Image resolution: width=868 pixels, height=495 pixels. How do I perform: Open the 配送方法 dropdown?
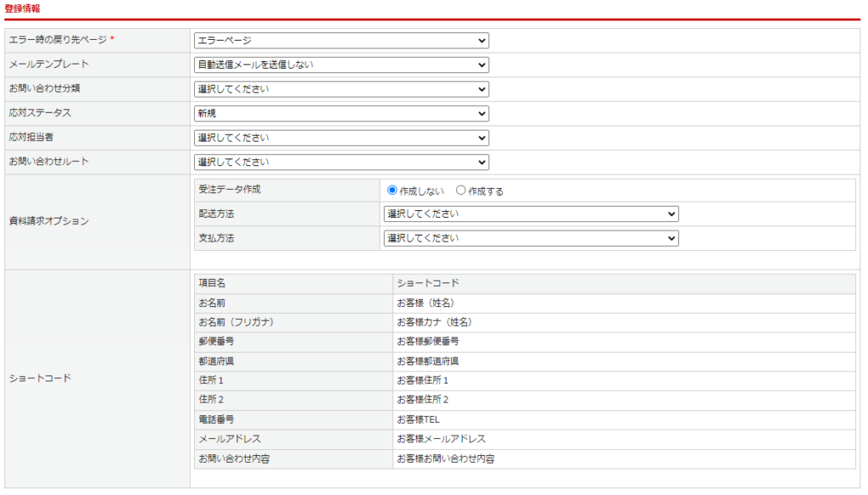pos(531,214)
